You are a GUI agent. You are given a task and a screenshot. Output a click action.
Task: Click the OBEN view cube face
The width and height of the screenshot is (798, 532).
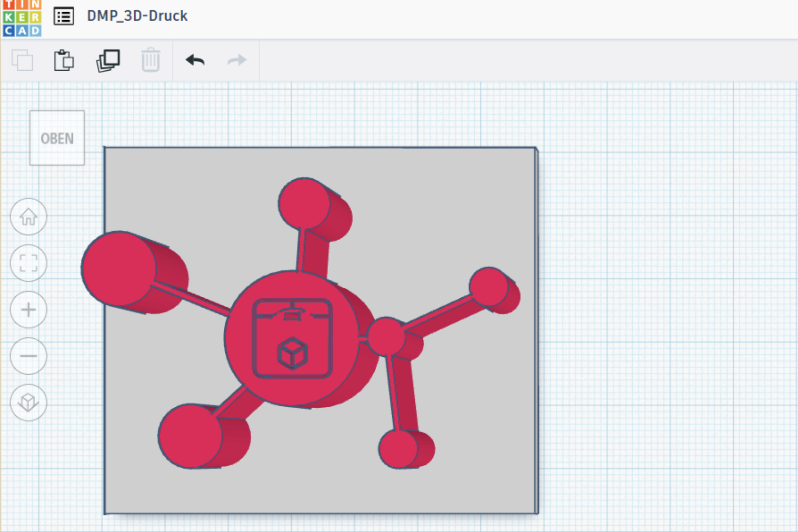pos(57,138)
